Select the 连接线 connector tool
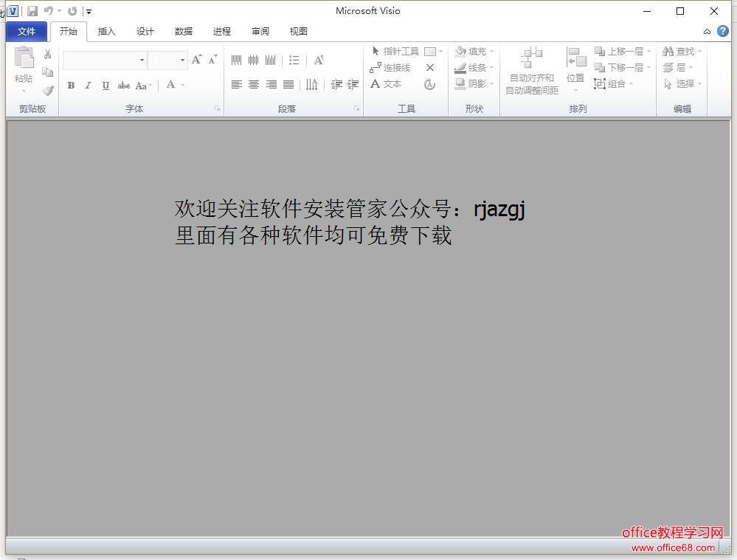 point(390,68)
